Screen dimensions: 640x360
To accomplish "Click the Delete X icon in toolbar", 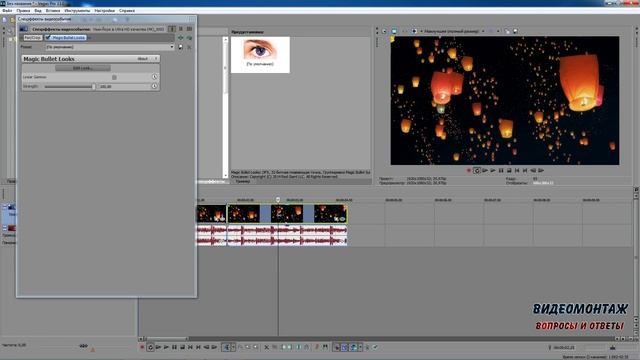I will [x=266, y=347].
